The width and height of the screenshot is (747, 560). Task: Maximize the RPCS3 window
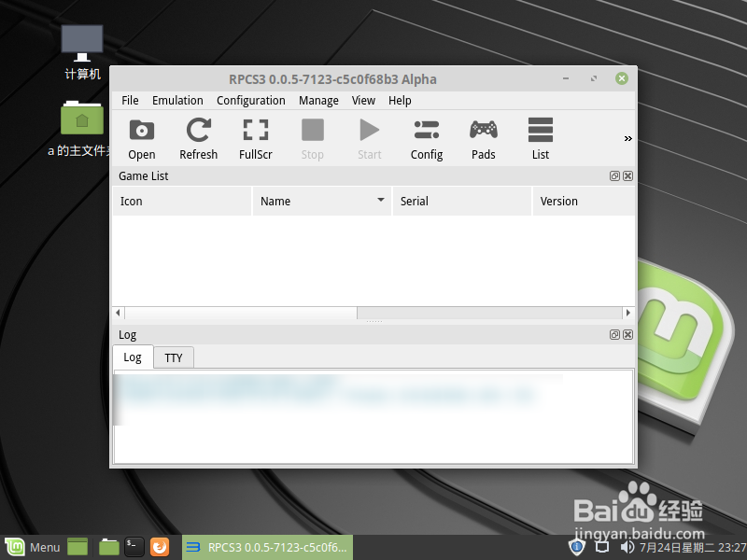594,78
